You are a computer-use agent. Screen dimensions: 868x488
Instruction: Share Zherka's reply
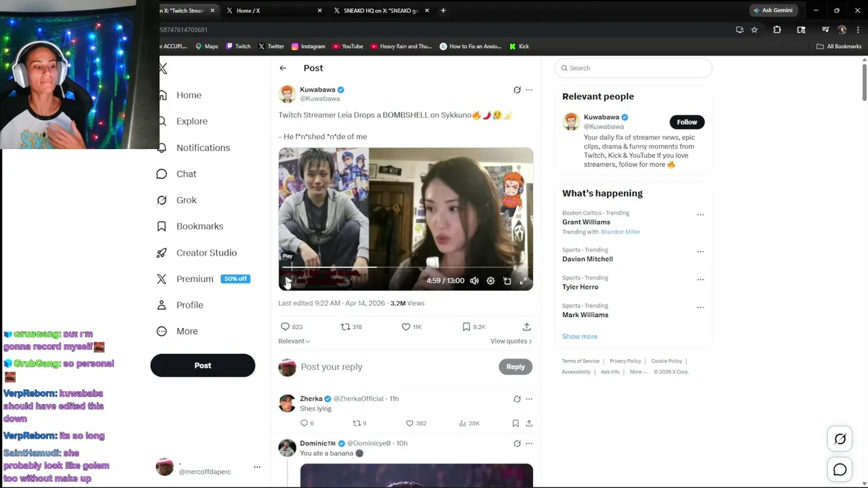pyautogui.click(x=529, y=423)
